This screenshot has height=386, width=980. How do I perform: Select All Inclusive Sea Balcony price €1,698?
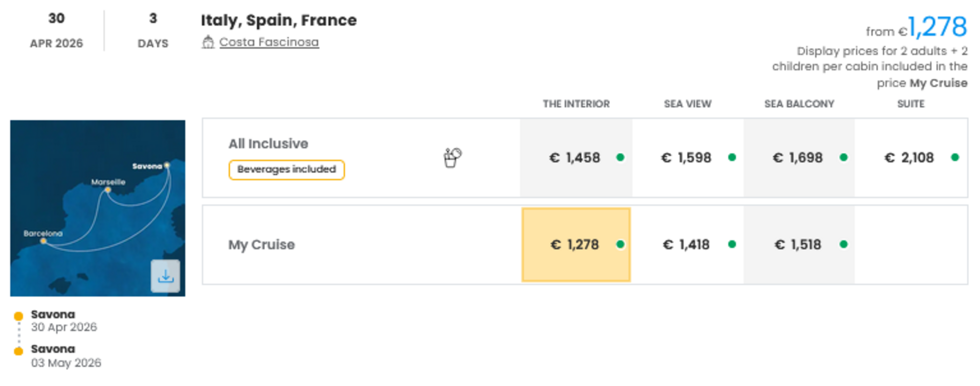click(799, 158)
